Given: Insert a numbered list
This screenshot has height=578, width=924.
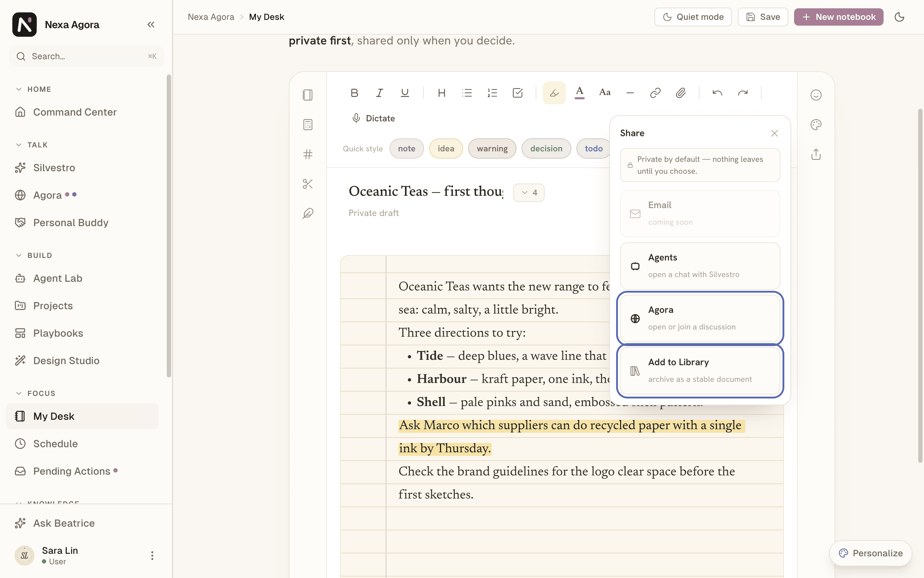Looking at the screenshot, I should (492, 93).
